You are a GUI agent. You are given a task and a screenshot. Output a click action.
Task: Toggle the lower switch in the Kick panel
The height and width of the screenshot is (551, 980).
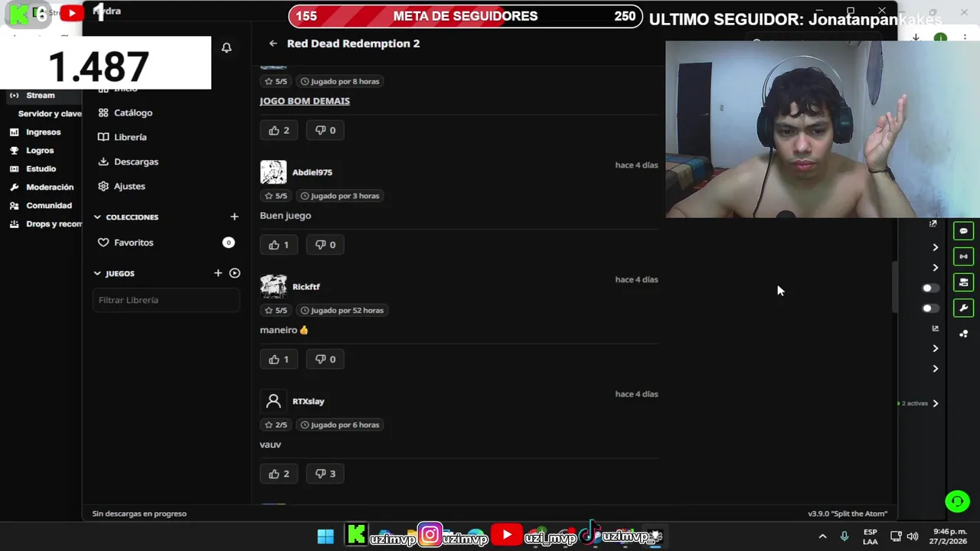(x=930, y=308)
